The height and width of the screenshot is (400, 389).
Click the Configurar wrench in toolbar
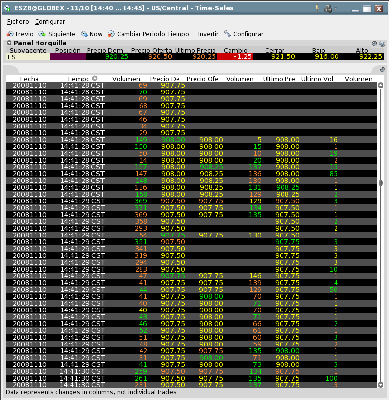point(243,34)
